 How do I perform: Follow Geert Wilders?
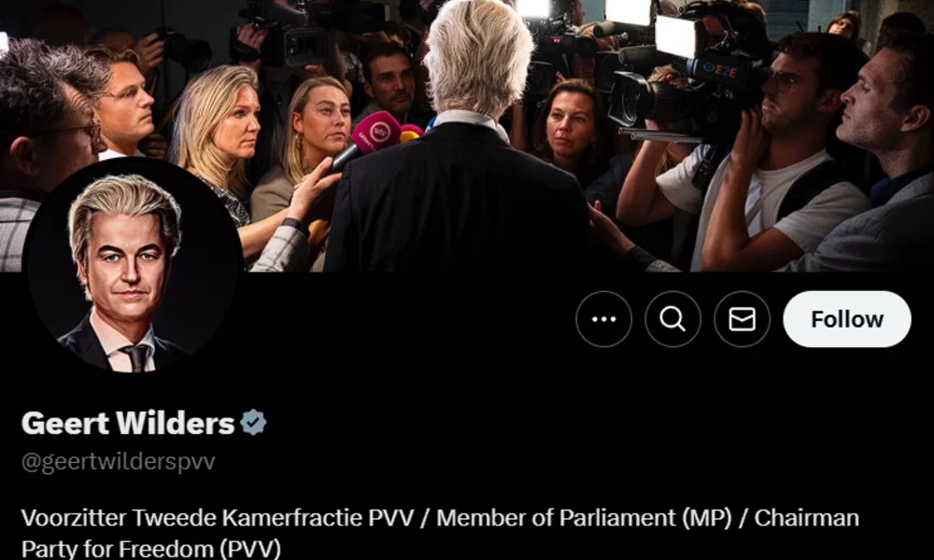(846, 319)
